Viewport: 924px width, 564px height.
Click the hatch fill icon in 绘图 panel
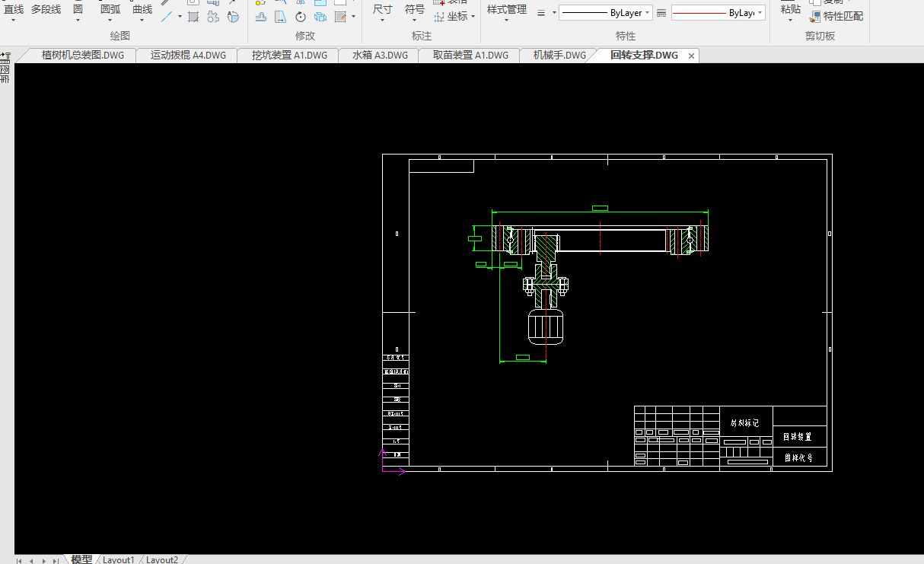pyautogui.click(x=193, y=16)
